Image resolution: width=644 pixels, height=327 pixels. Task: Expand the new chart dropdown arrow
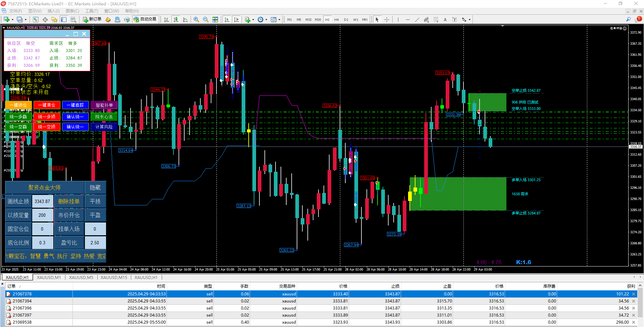click(12, 19)
